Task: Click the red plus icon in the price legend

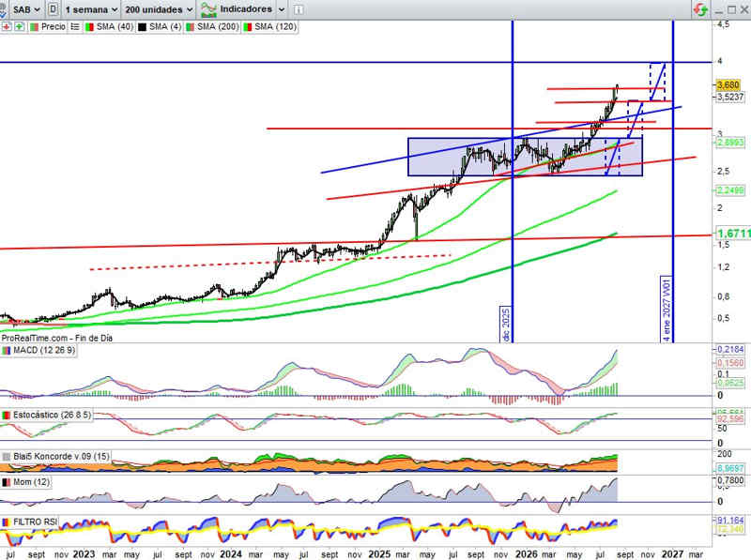Action: coord(7,27)
